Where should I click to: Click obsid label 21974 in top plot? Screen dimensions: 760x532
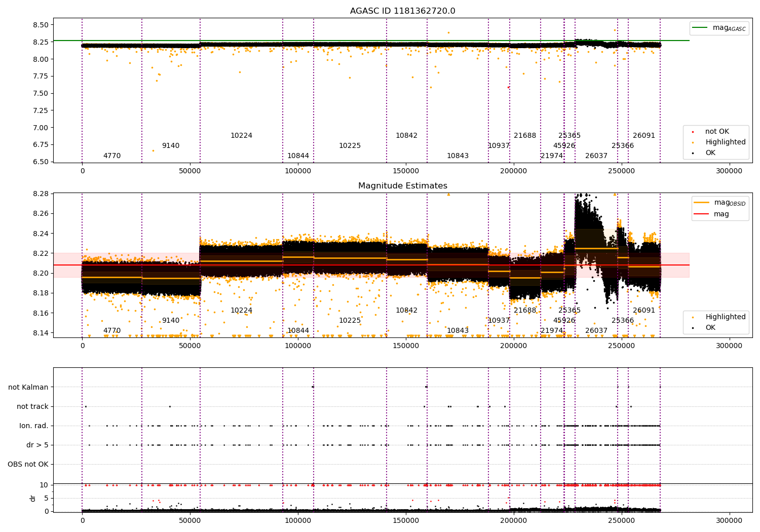pos(552,156)
